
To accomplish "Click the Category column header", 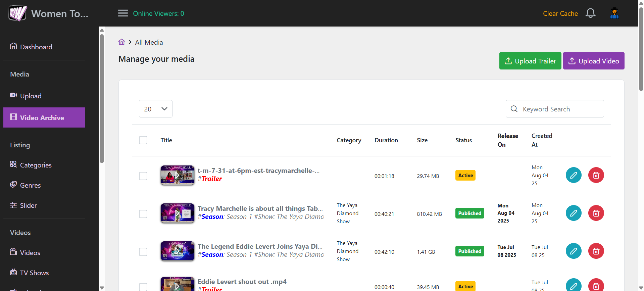I will (x=349, y=140).
